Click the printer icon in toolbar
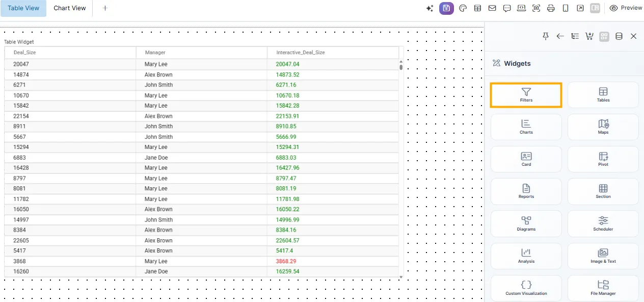This screenshot has height=302, width=644. 551,8
